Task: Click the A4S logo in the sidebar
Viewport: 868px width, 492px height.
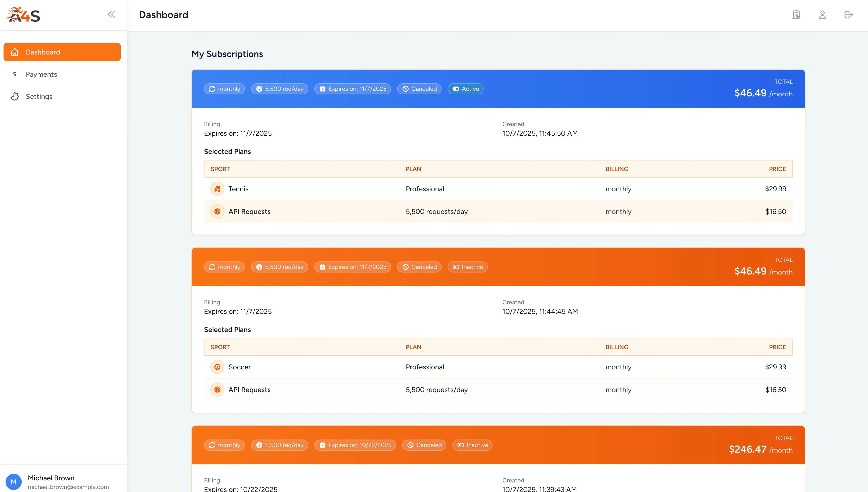Action: tap(23, 14)
